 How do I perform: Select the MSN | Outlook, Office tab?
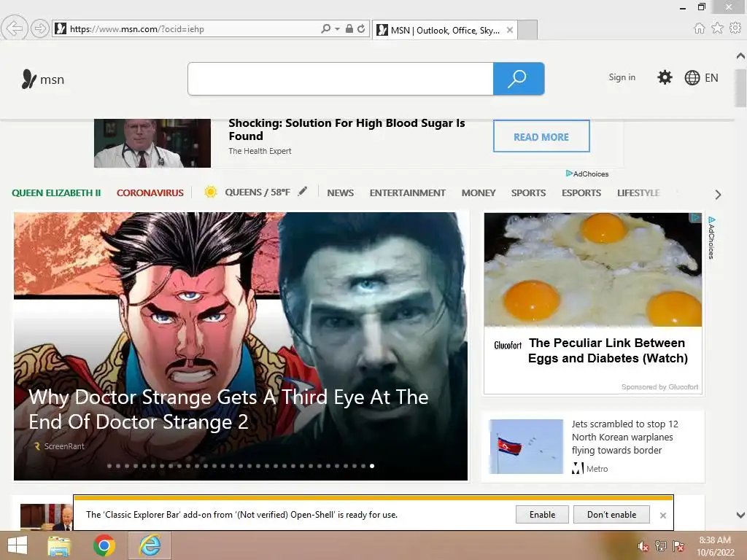point(444,30)
